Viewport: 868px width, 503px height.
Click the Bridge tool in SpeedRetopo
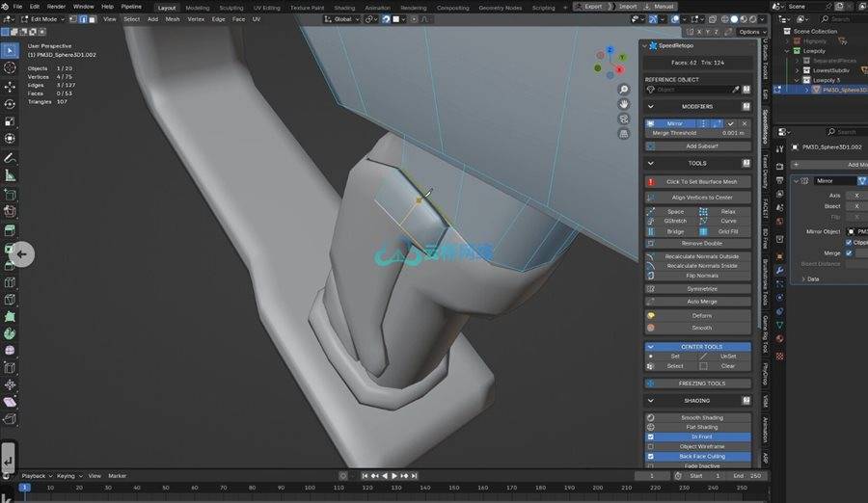pyautogui.click(x=674, y=231)
